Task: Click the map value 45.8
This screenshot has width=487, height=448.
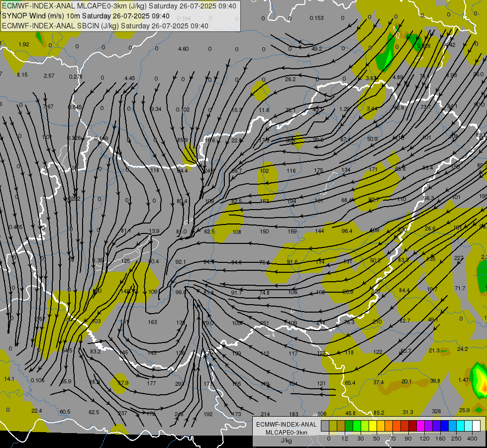Action: pos(350,413)
